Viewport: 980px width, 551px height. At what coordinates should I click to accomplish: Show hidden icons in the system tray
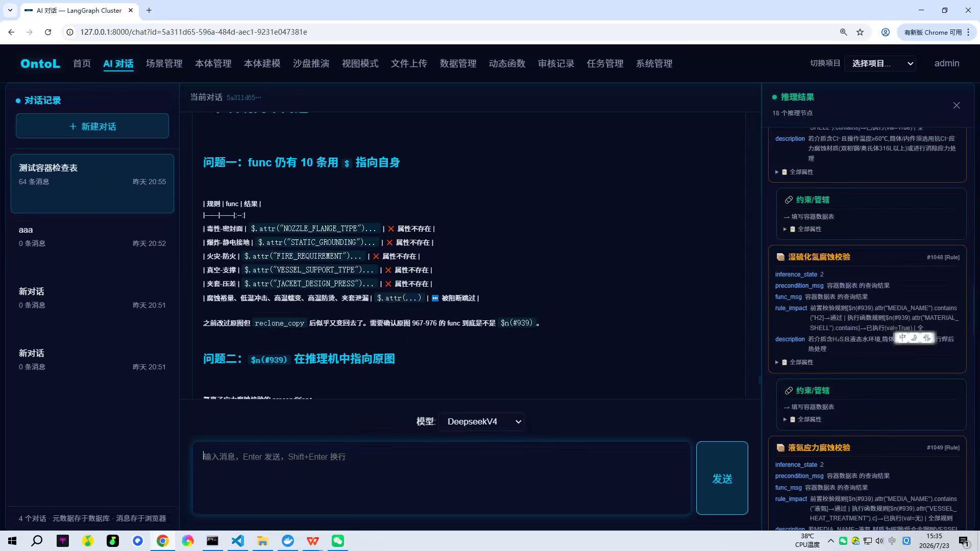pos(830,541)
